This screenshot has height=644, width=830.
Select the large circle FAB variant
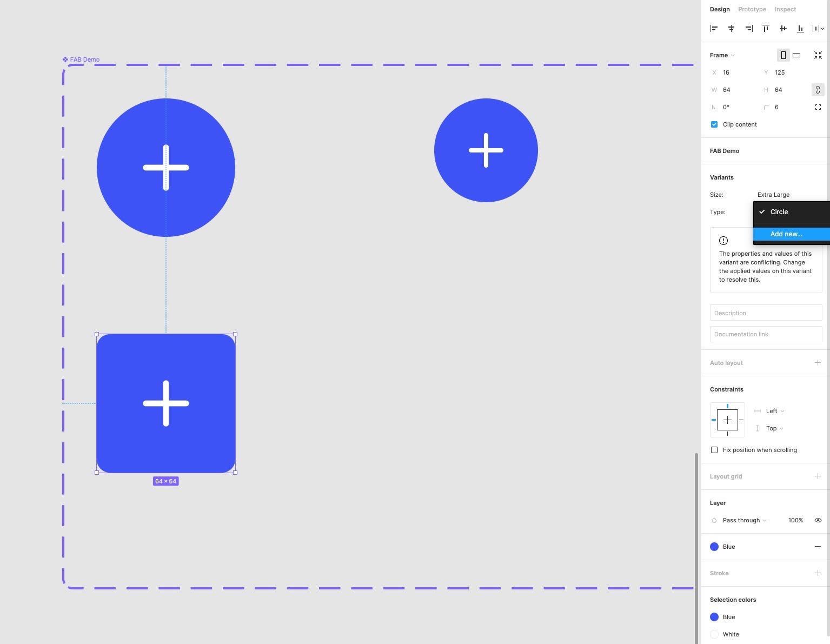pos(166,168)
